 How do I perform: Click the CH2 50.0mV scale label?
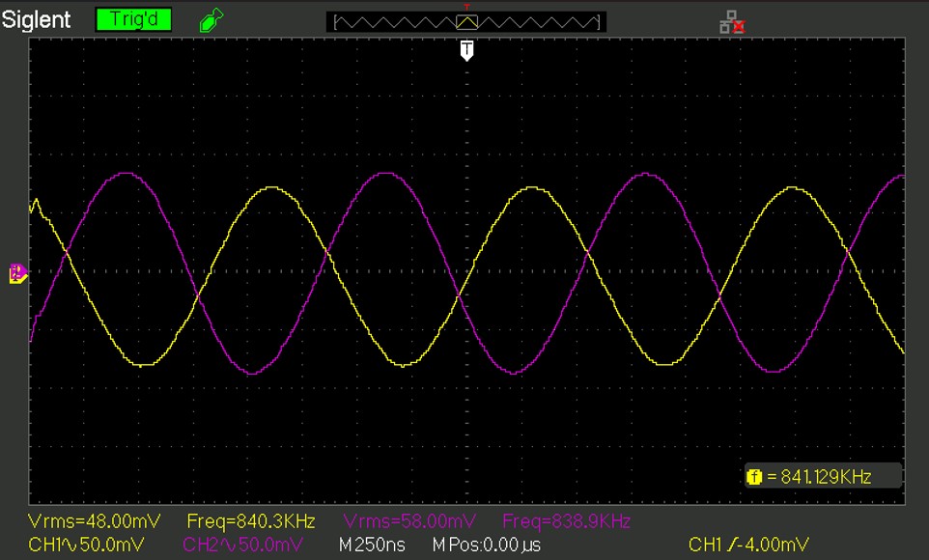pos(243,544)
